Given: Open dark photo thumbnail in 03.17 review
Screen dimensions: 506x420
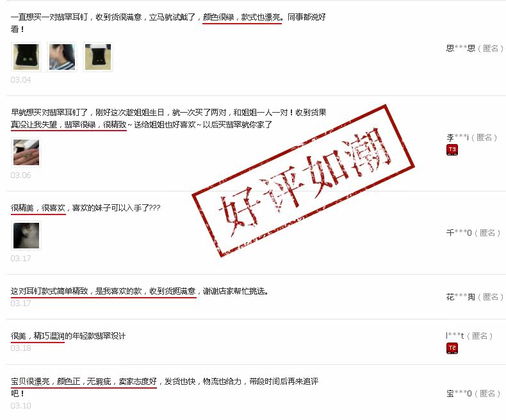Looking at the screenshot, I should coord(26,236).
